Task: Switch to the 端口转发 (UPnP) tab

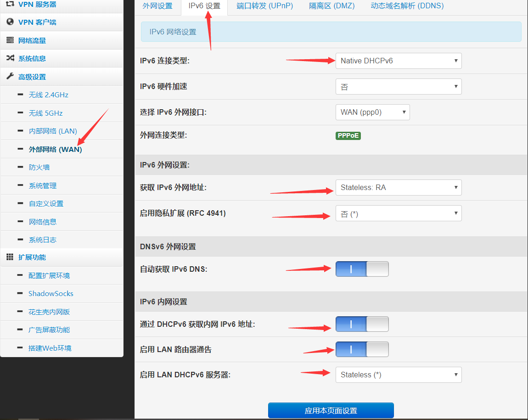Action: (264, 6)
